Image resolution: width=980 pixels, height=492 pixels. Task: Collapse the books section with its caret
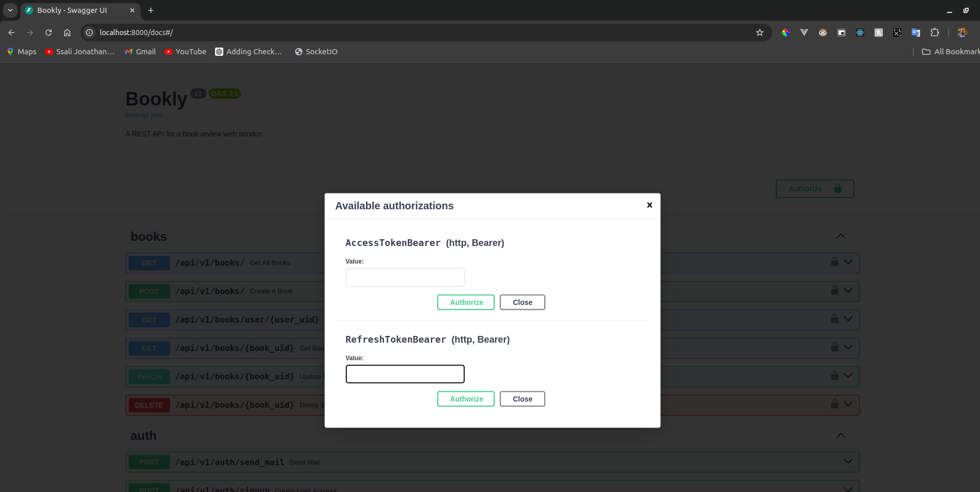[841, 236]
